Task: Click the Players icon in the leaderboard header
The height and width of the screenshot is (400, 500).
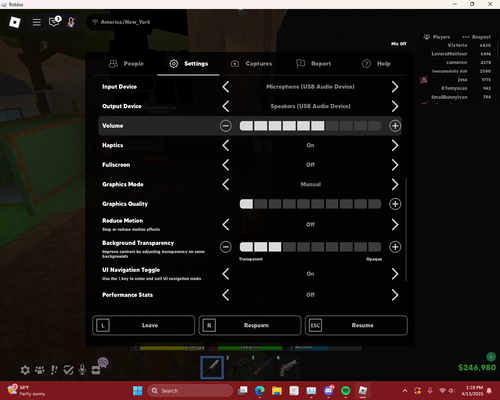Action: (427, 37)
